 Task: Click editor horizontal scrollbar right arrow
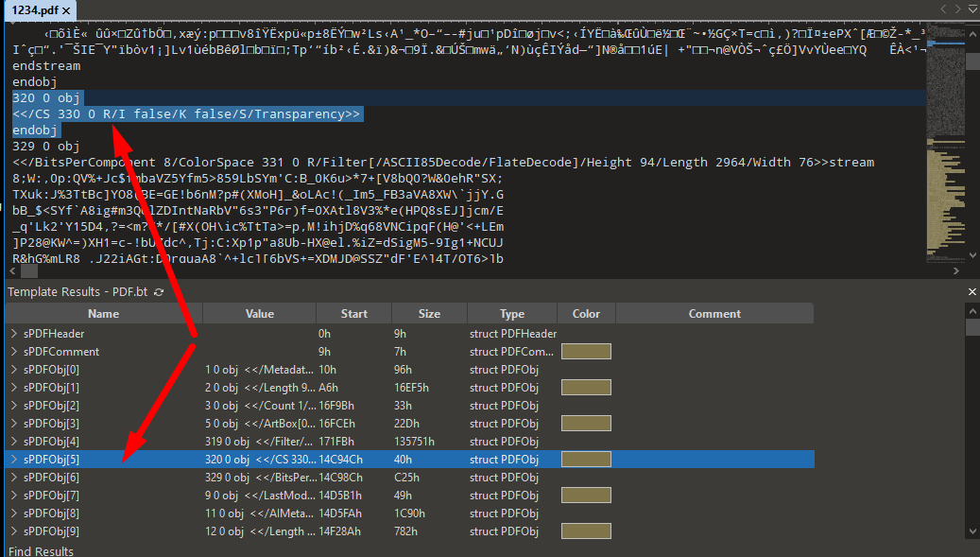pyautogui.click(x=955, y=271)
